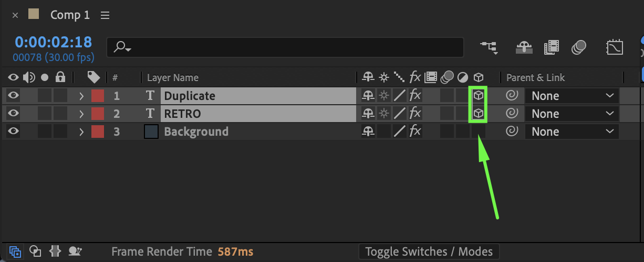Click the pick whip for the Duplicate layer
Viewport: 644px width, 262px height.
(x=511, y=96)
